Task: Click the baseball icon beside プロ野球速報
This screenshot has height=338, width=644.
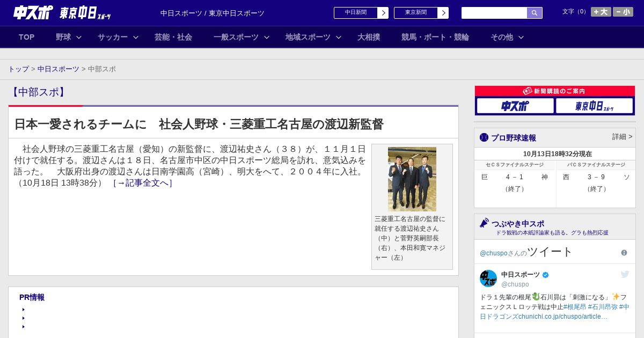Action: [x=484, y=137]
